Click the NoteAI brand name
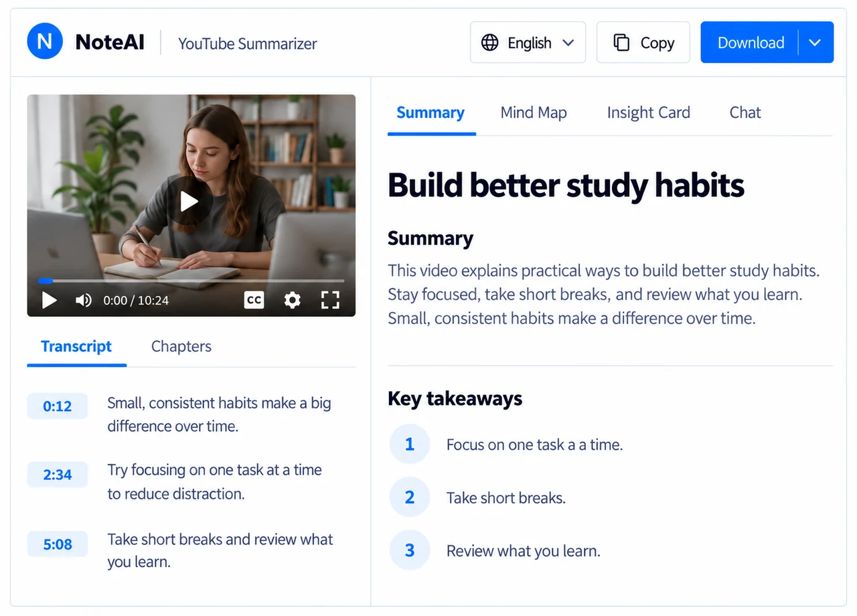Image resolution: width=857 pixels, height=616 pixels. (110, 42)
